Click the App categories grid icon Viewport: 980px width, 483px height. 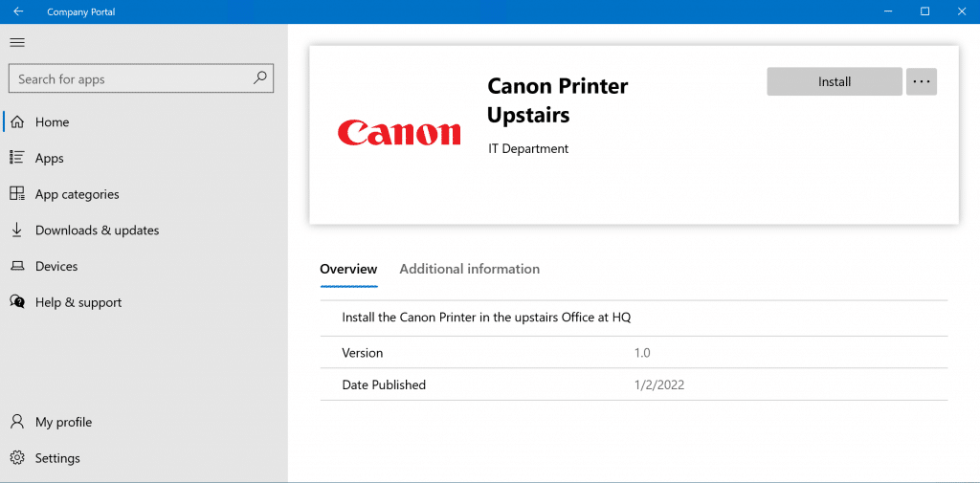(17, 194)
